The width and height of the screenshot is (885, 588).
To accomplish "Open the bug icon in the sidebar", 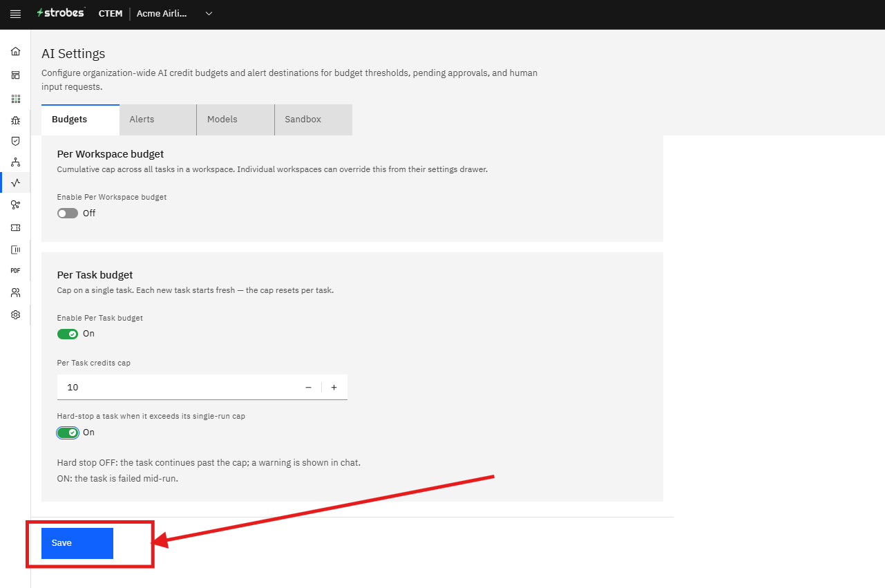I will point(15,120).
